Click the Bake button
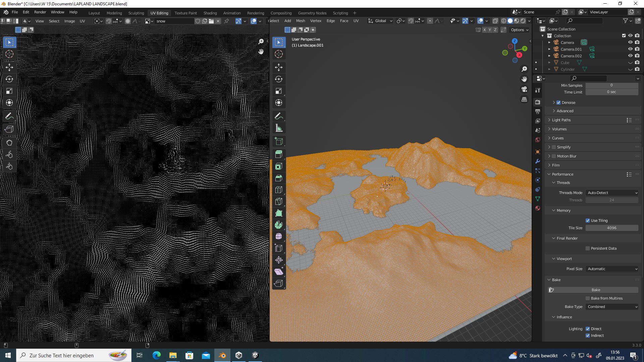 pos(593,290)
